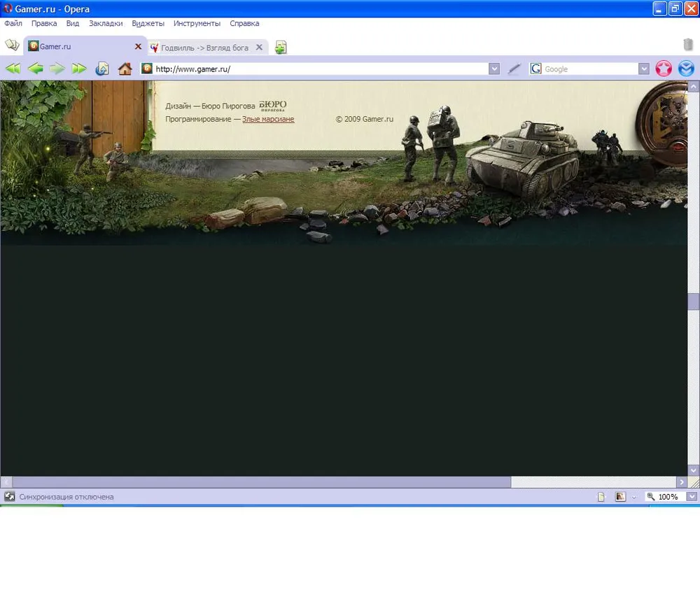Toggle fit-to-width page icon in status bar
Image resolution: width=700 pixels, height=615 pixels.
coord(601,497)
